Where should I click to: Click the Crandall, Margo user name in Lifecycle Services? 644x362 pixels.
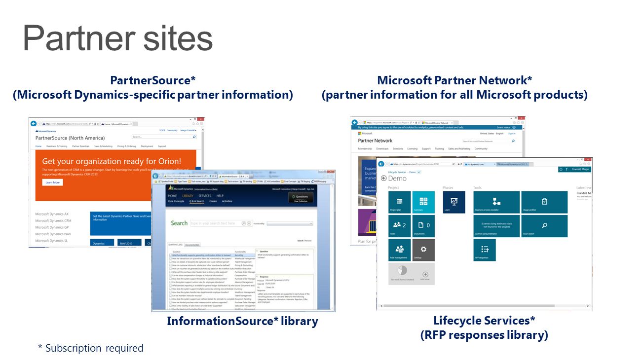coord(580,169)
